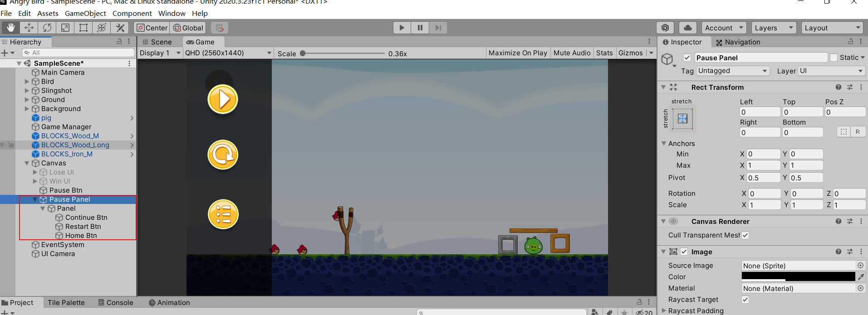Viewport: 868px width, 315px height.
Task: Toggle Stats overlay
Action: [x=604, y=53]
